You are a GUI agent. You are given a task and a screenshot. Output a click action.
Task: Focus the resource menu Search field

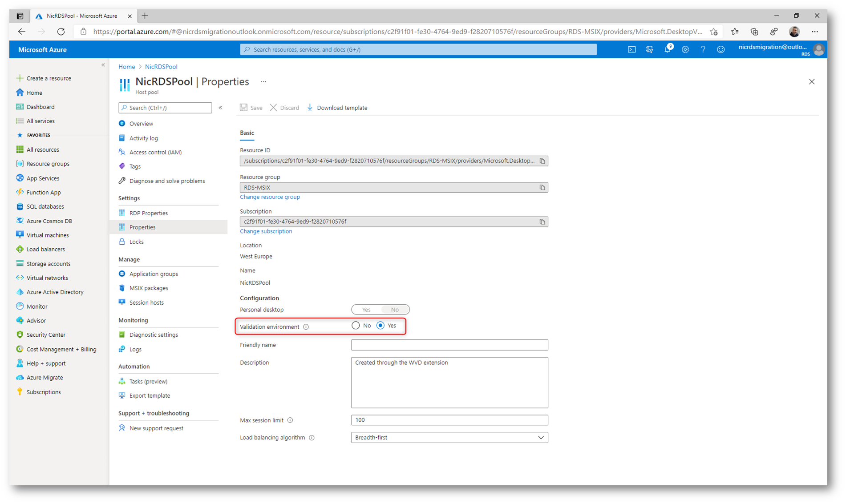165,108
